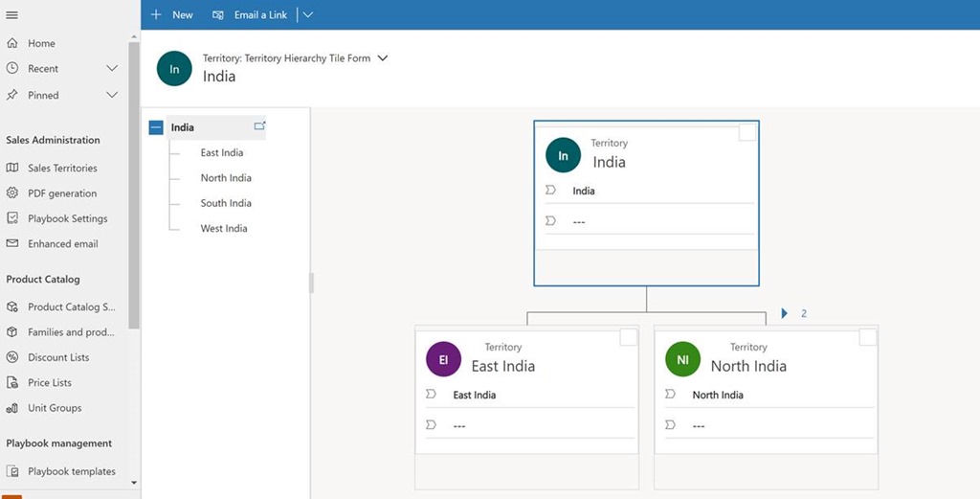Image resolution: width=980 pixels, height=499 pixels.
Task: Open the Territory Hierarchy Tile Form dropdown
Action: click(383, 58)
